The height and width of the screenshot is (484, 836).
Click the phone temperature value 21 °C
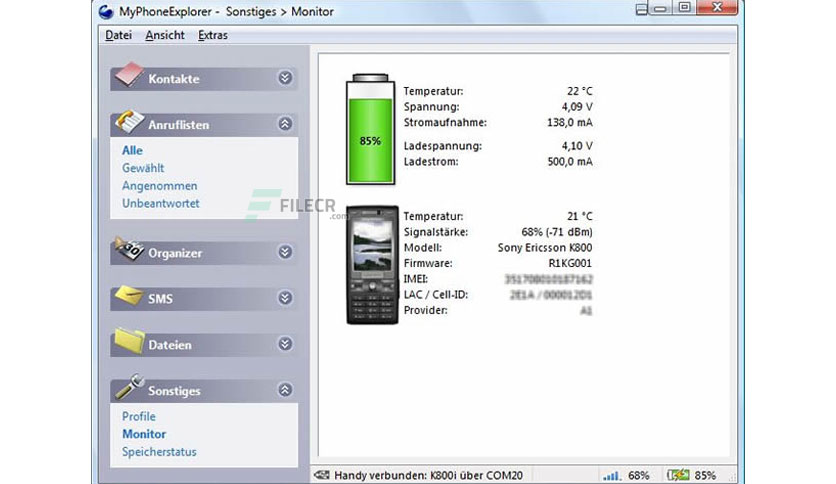580,216
